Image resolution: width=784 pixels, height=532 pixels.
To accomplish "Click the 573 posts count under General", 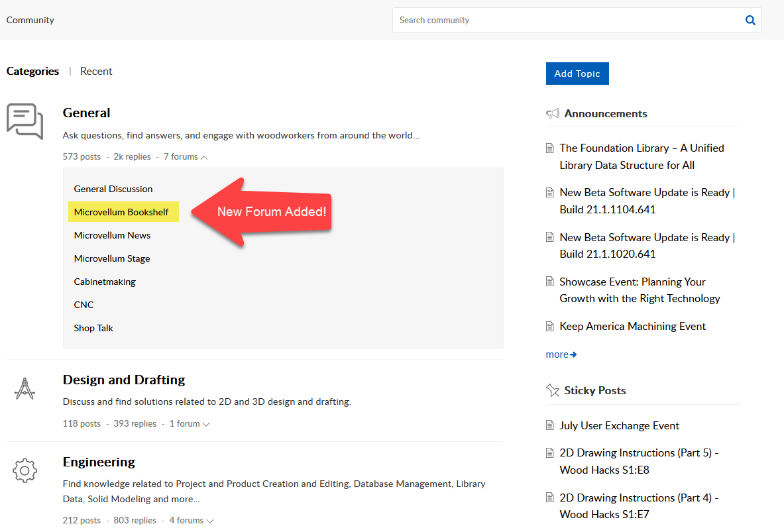I will [82, 157].
